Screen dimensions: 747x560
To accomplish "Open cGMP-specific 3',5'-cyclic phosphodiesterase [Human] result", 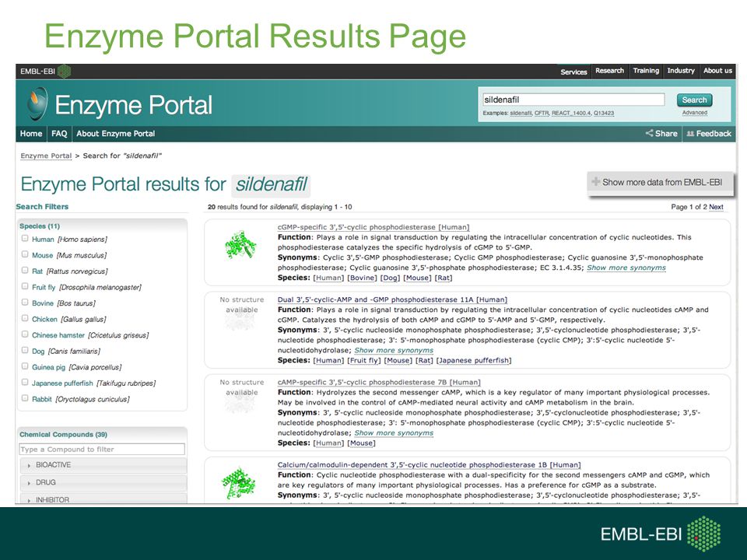I will pyautogui.click(x=373, y=227).
